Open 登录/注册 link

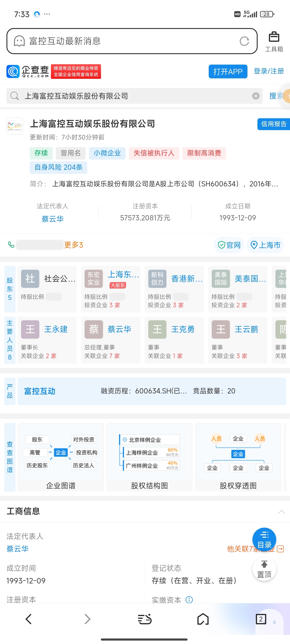point(269,71)
